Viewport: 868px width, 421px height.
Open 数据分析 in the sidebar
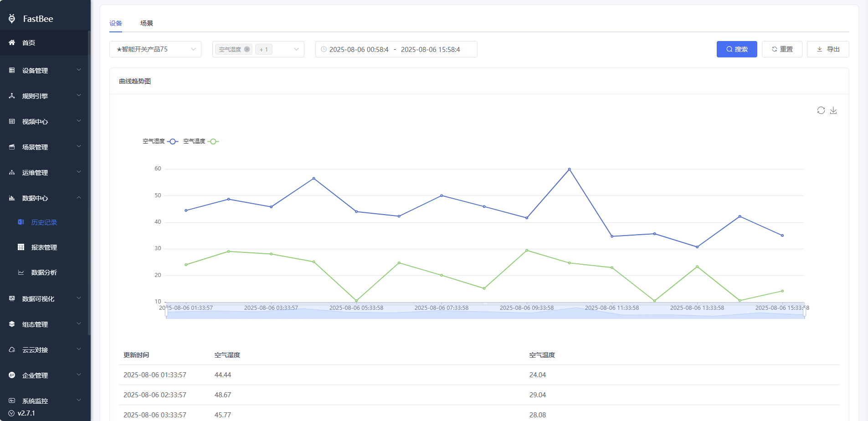44,272
